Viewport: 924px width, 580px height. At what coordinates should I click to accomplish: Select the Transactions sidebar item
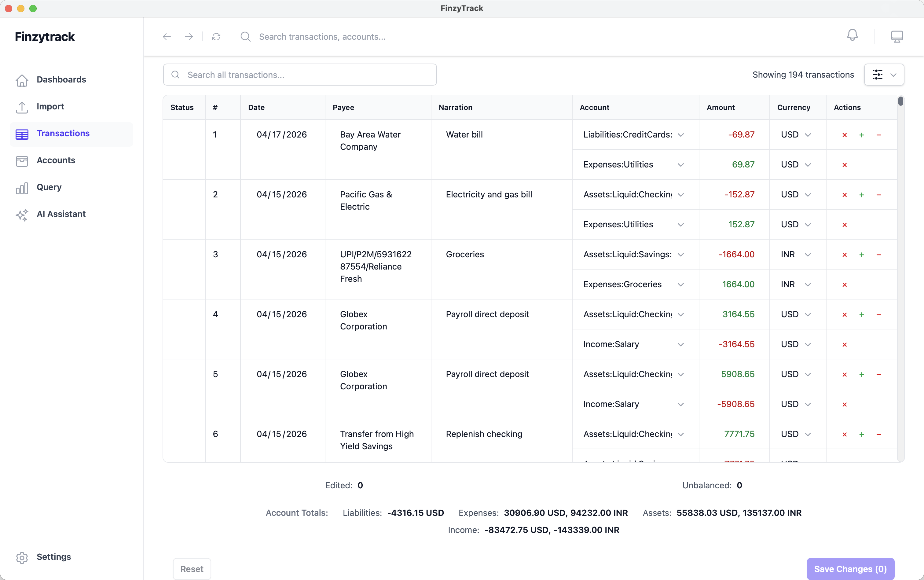click(71, 134)
